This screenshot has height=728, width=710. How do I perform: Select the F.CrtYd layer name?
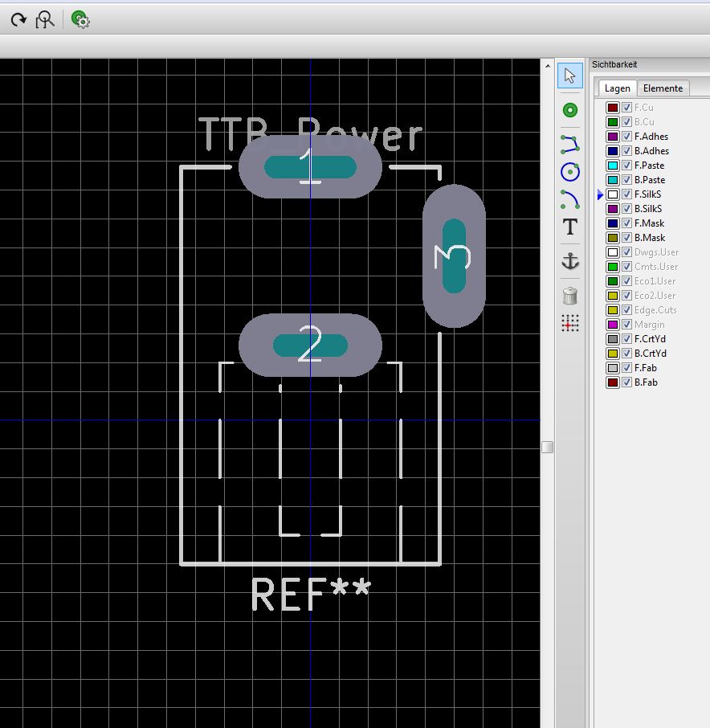(x=650, y=339)
